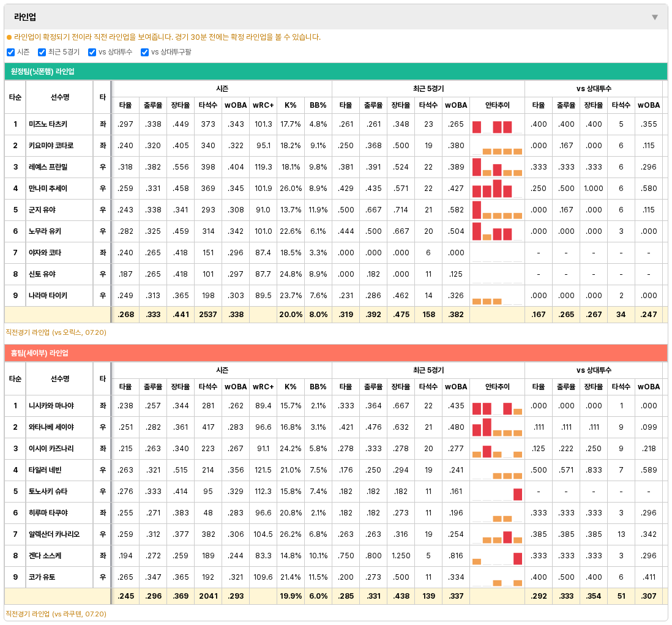Sort Seibu table by K% column header

(x=291, y=387)
